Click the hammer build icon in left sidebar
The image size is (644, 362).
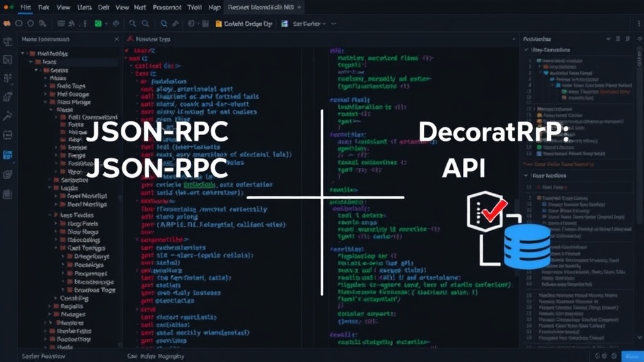point(8,116)
